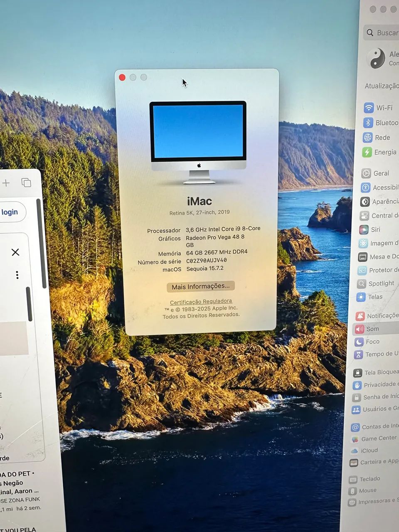Select the Som sidebar item
The width and height of the screenshot is (399, 532).
tap(376, 329)
